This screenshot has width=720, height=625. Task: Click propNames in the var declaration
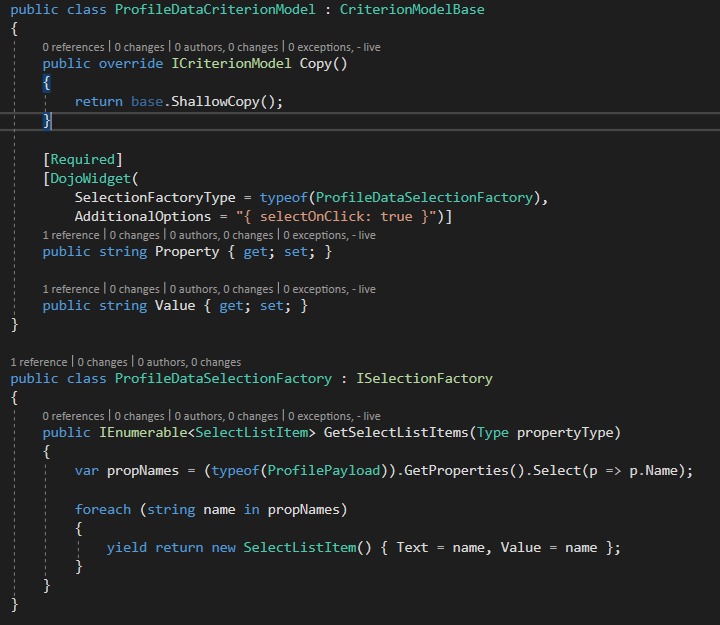(x=143, y=471)
